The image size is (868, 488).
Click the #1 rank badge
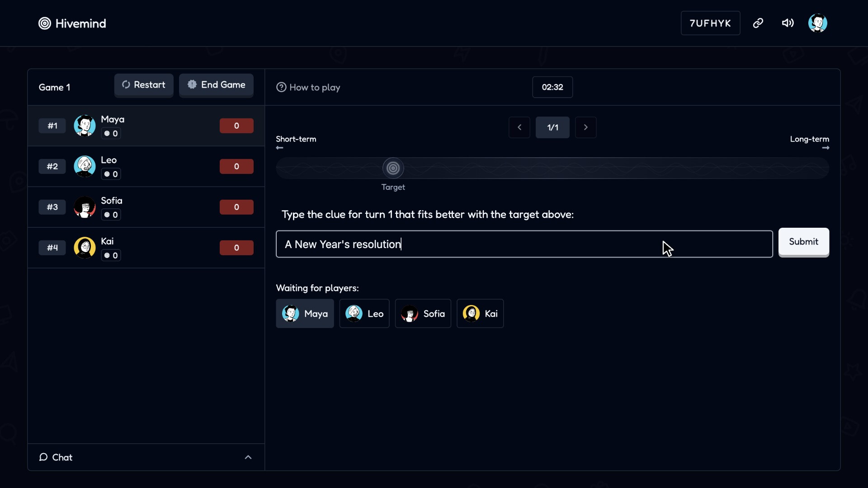point(52,126)
